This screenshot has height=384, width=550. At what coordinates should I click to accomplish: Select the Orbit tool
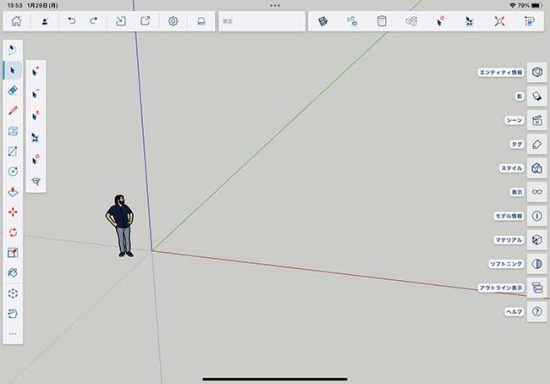(x=13, y=293)
